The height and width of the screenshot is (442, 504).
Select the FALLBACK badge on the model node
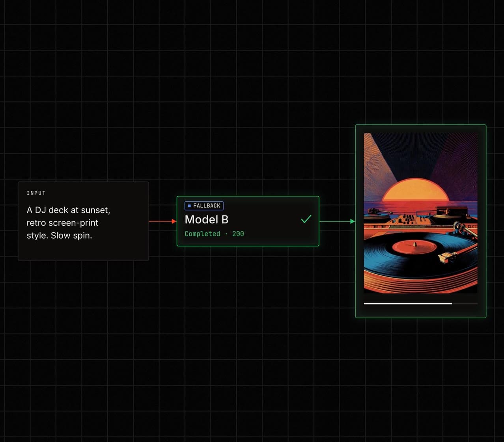[204, 206]
